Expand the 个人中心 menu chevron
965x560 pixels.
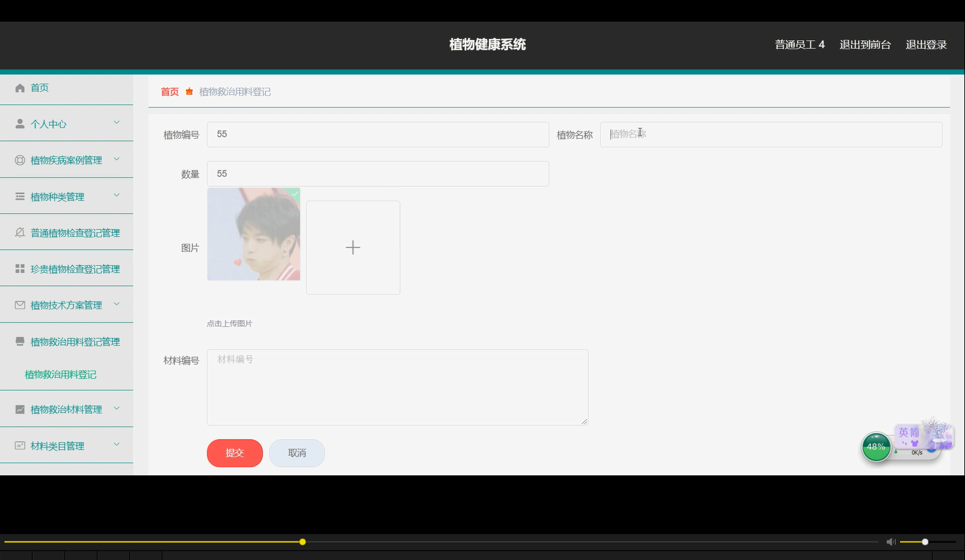tap(116, 123)
